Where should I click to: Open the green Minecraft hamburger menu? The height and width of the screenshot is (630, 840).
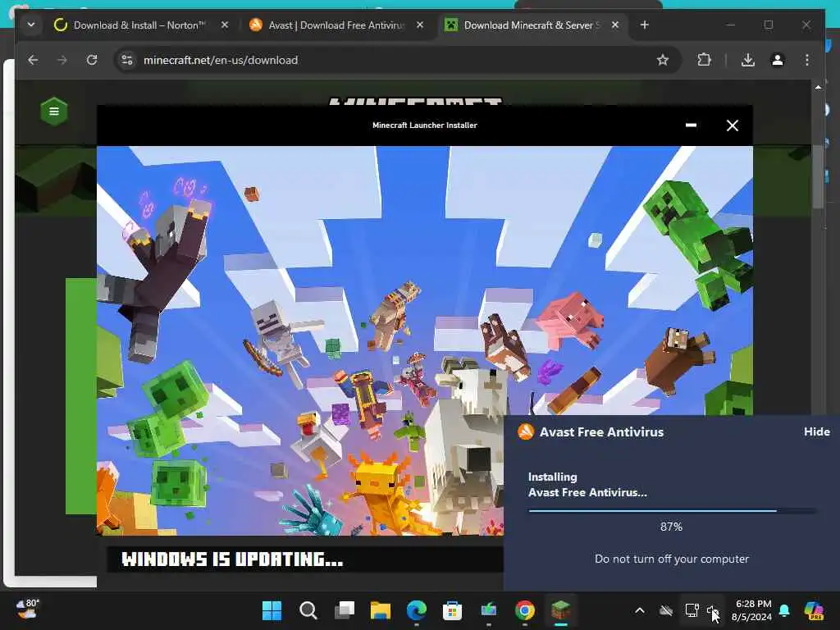tap(54, 112)
